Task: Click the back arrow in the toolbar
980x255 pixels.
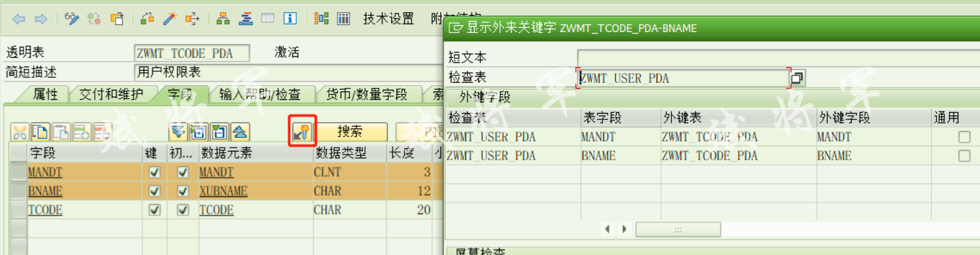Action: point(19,19)
